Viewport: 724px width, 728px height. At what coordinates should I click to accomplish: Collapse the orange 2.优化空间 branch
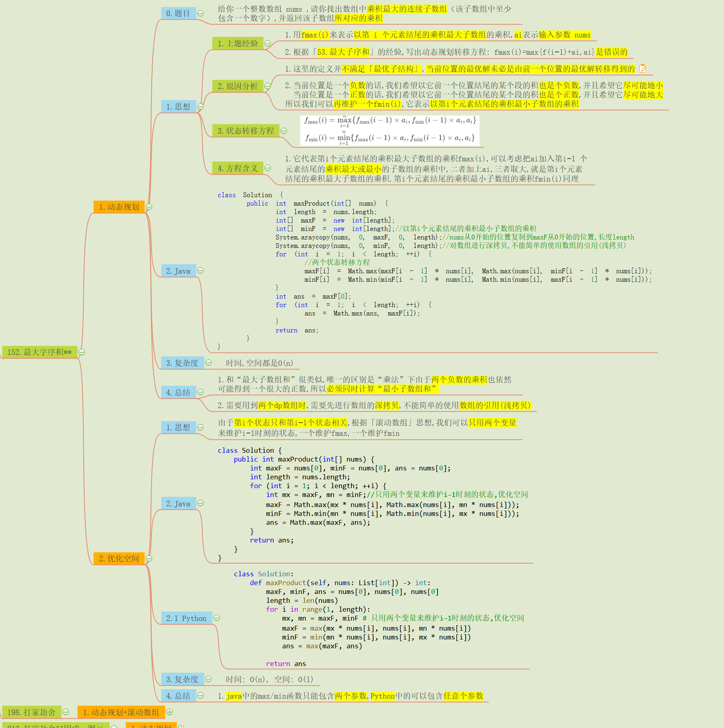tap(149, 559)
